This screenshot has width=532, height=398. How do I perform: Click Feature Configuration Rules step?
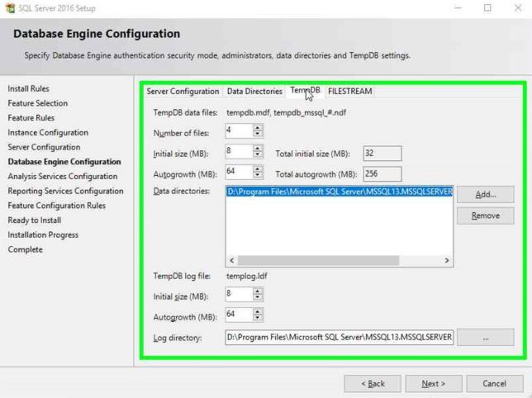(x=57, y=206)
